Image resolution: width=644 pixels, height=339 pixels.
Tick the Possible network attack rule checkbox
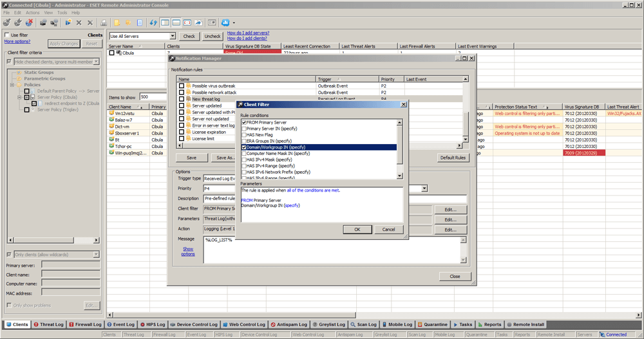point(182,93)
